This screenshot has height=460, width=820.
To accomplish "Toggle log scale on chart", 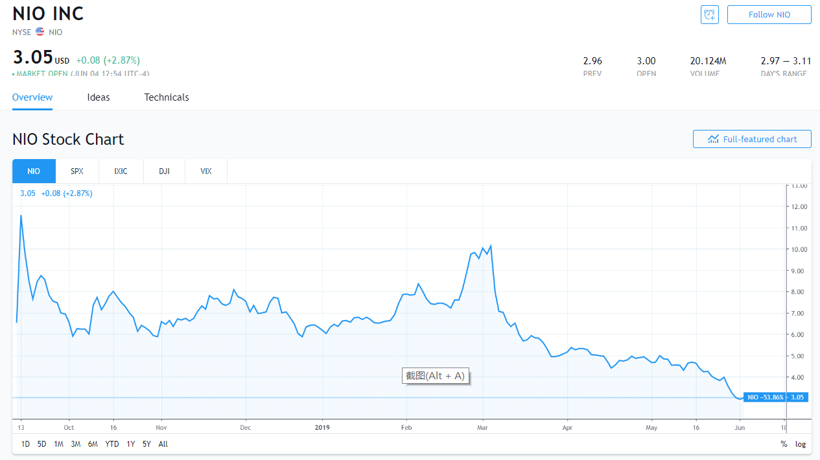I will point(801,444).
